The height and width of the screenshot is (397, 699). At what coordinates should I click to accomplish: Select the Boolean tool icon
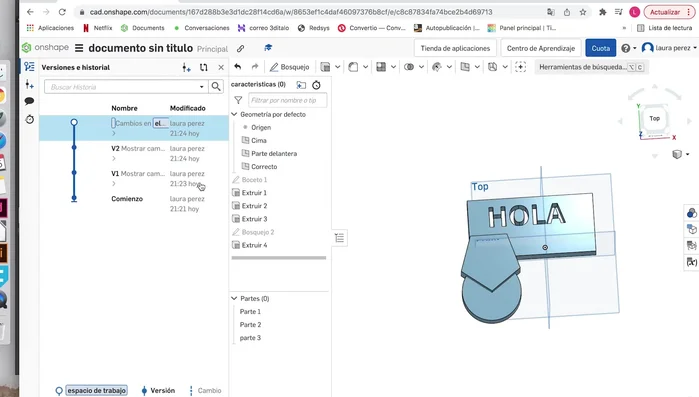coord(409,67)
